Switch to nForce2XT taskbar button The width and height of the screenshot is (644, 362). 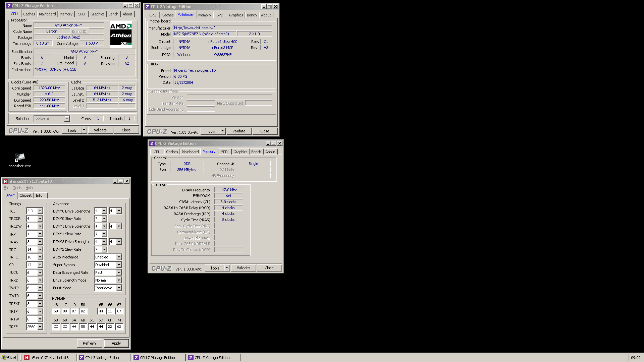[x=49, y=358]
